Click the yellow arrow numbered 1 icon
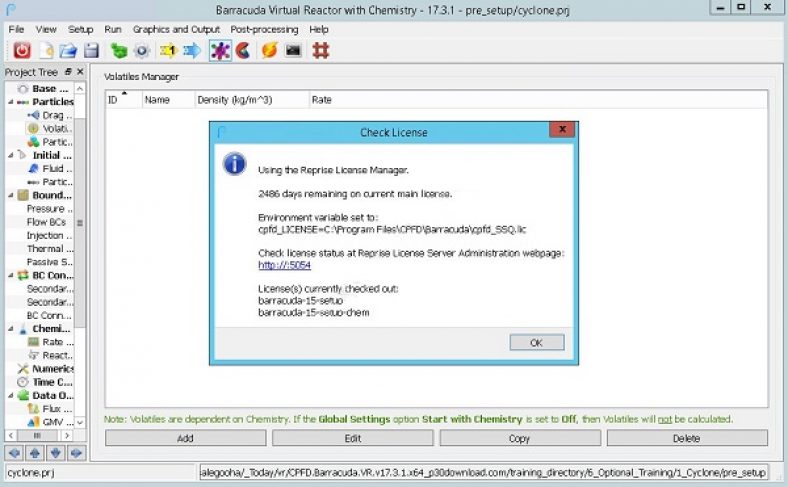This screenshot has height=487, width=788. coord(168,50)
